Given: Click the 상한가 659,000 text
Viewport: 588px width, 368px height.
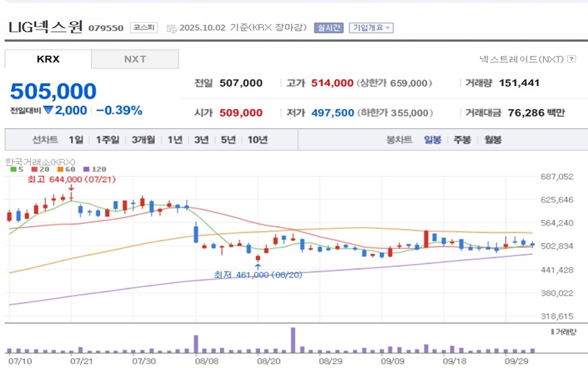Looking at the screenshot, I should pyautogui.click(x=394, y=83).
